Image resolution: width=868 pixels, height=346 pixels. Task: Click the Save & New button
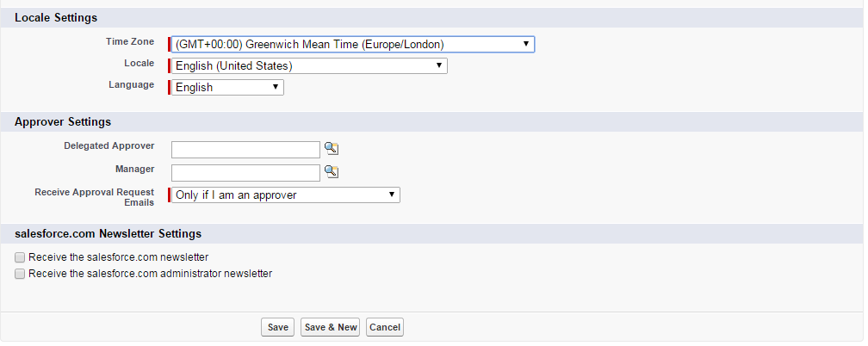coord(331,327)
